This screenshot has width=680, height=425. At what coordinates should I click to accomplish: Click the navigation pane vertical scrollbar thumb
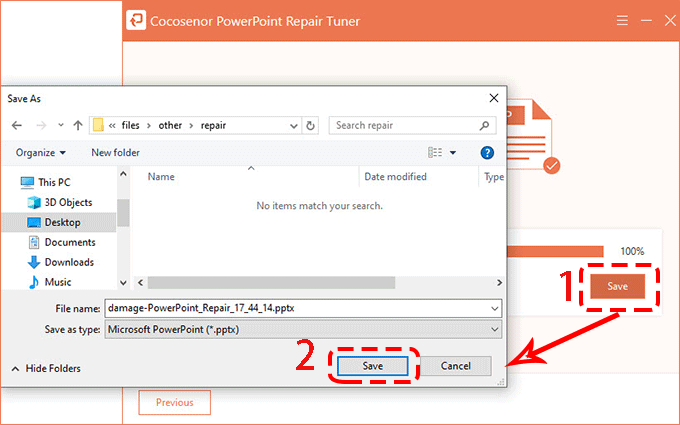(123, 212)
